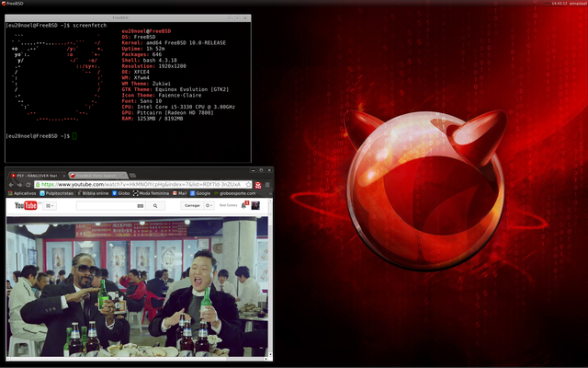Close the browser window

point(269,170)
